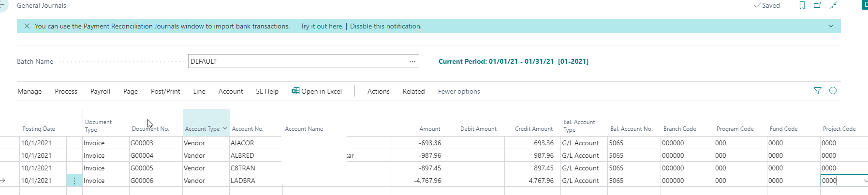Open the Actions menu
Viewport: 868px width, 195px height.
pyautogui.click(x=379, y=91)
